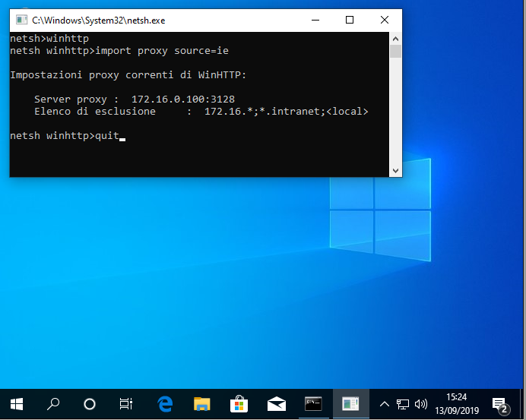Click the netsh scrollbar thumb
The width and height of the screenshot is (526, 420).
tap(395, 52)
